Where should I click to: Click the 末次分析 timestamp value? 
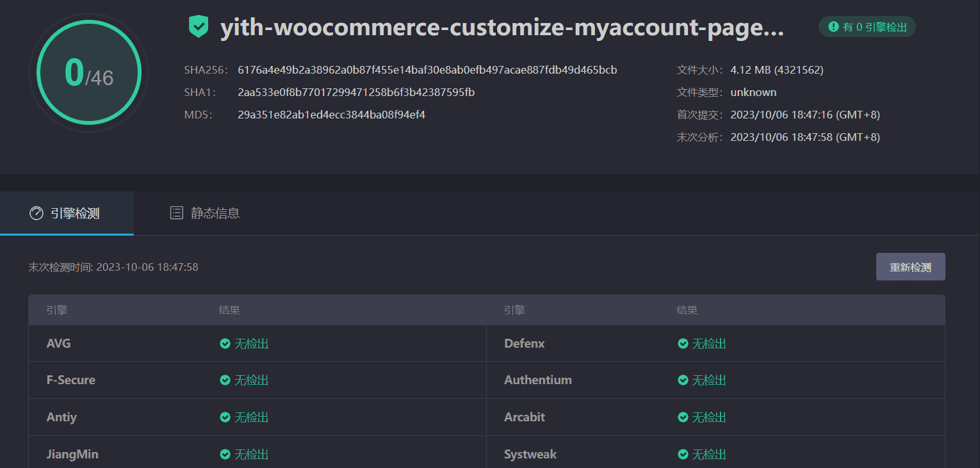point(805,137)
